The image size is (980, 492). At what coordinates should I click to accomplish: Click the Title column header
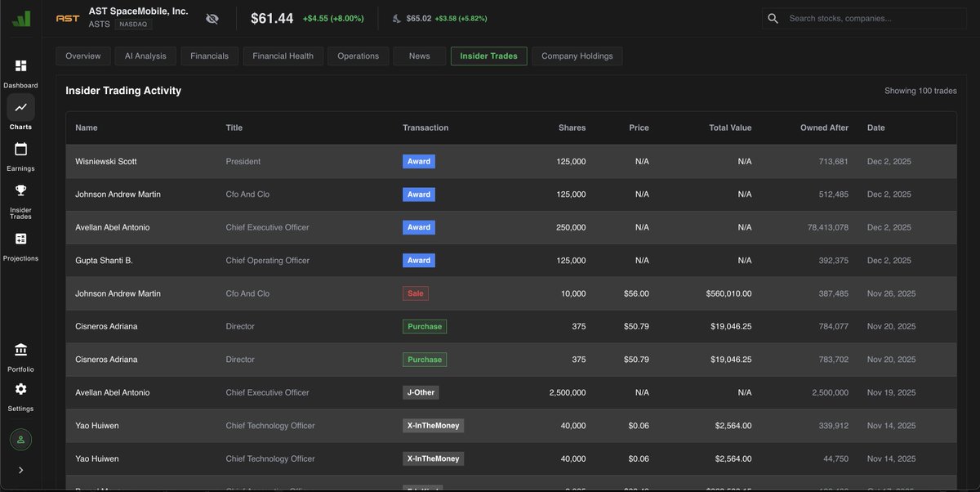coord(234,127)
